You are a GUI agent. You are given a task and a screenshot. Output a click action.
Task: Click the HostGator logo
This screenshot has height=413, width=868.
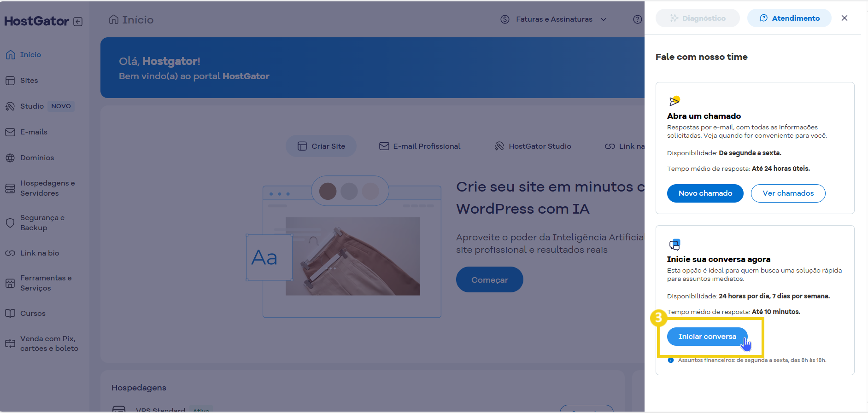pyautogui.click(x=36, y=21)
